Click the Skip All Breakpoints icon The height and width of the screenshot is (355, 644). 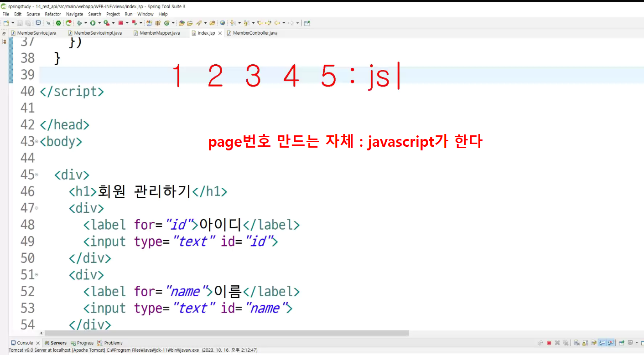click(x=48, y=23)
